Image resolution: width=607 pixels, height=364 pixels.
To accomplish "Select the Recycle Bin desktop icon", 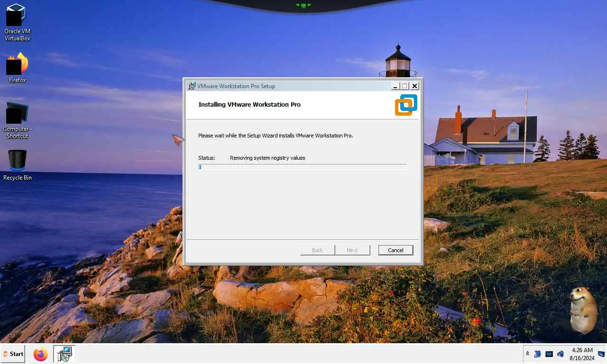I will tap(17, 165).
